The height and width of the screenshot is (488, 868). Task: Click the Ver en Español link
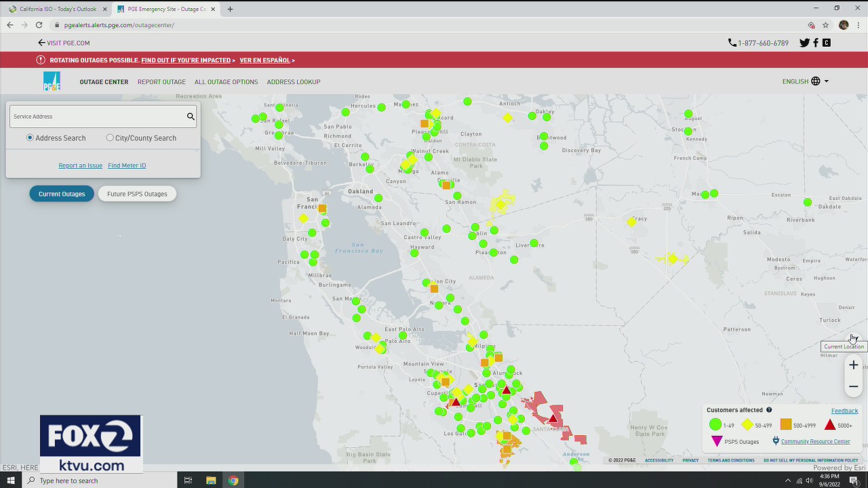pos(264,60)
